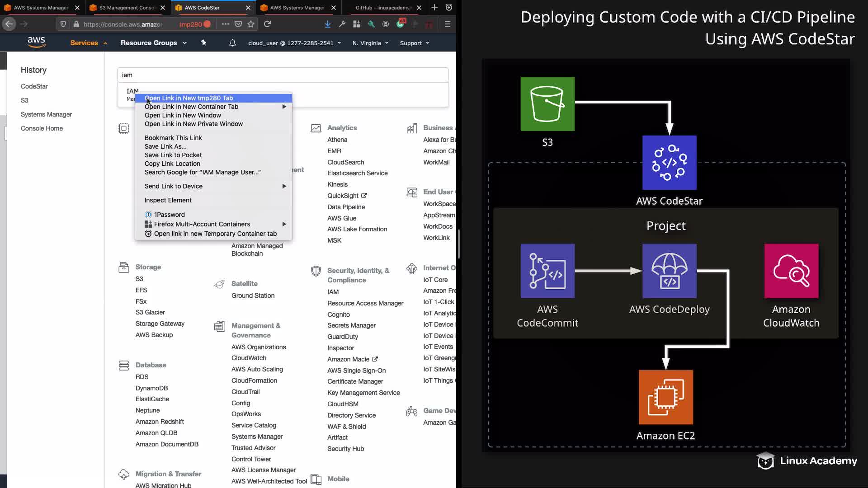Open the Firefox downloads arrow icon
Viewport: 868px width, 488px height.
(327, 24)
